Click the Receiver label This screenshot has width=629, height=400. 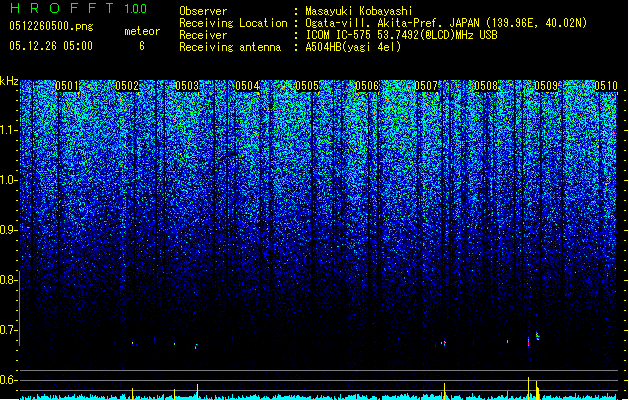203,35
